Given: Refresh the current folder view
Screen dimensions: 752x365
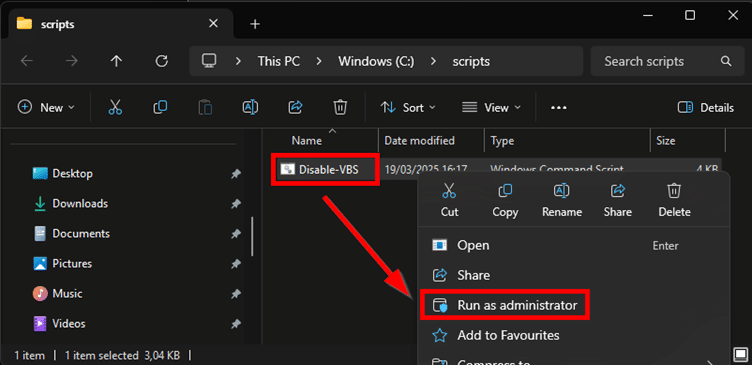Looking at the screenshot, I should point(162,61).
